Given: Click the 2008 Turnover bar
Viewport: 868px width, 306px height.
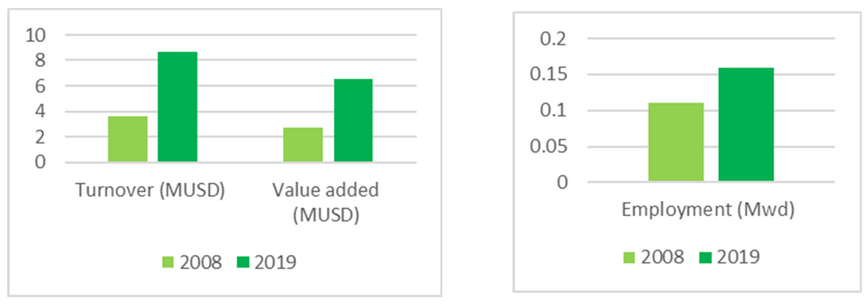Looking at the screenshot, I should (128, 139).
